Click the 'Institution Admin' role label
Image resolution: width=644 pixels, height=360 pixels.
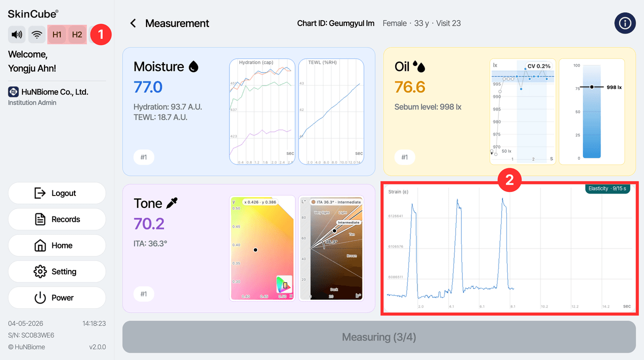[32, 102]
